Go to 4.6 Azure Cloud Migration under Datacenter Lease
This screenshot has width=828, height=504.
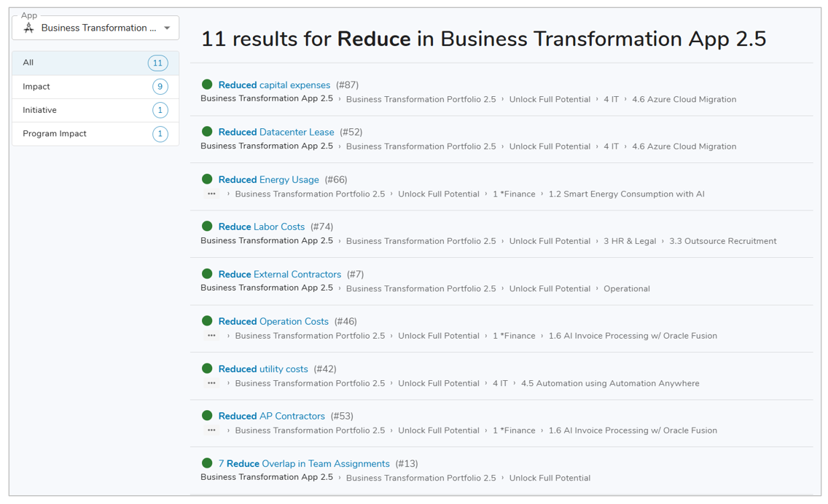pyautogui.click(x=684, y=146)
